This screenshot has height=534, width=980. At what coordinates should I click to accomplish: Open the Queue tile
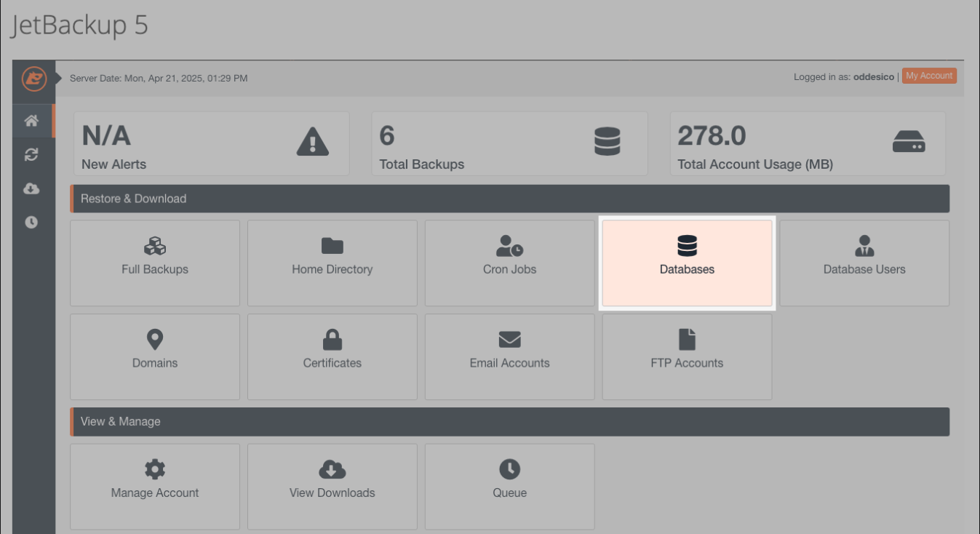coord(510,487)
